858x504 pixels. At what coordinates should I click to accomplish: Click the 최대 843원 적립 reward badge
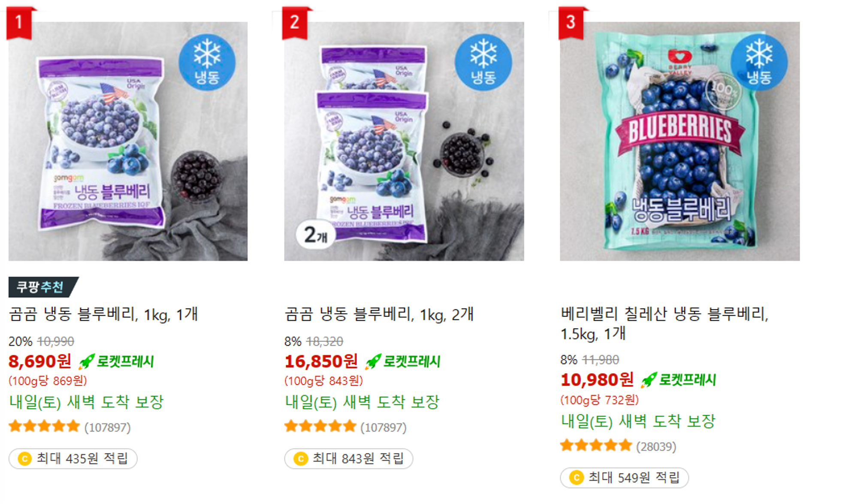coord(349,459)
